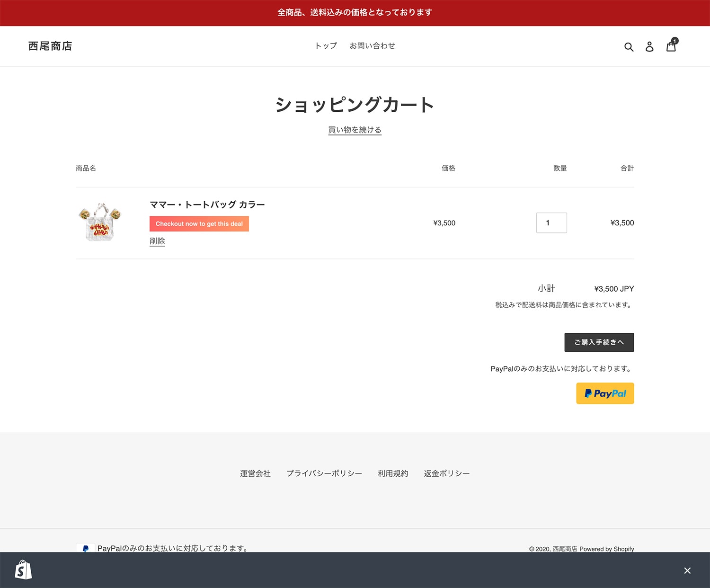Screen dimensions: 710x588
Task: Click the Shopify logo in bottom bar
Action: 23,570
